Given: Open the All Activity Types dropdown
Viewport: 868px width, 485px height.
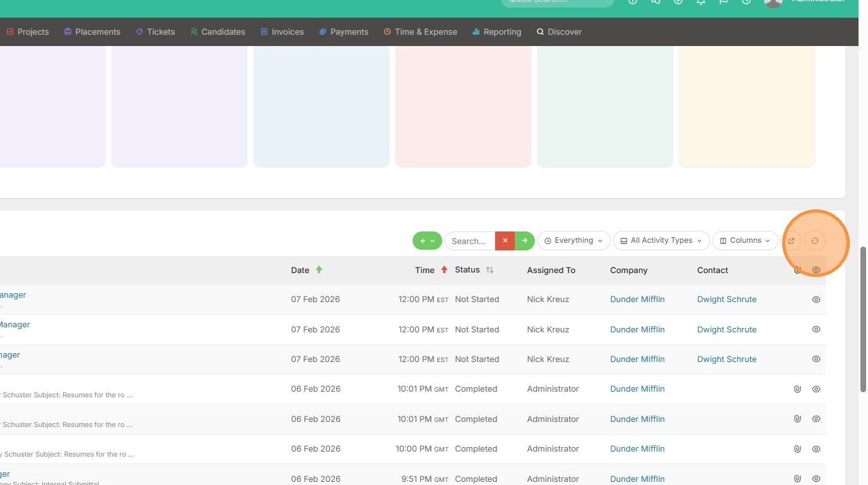Looking at the screenshot, I should pos(661,240).
